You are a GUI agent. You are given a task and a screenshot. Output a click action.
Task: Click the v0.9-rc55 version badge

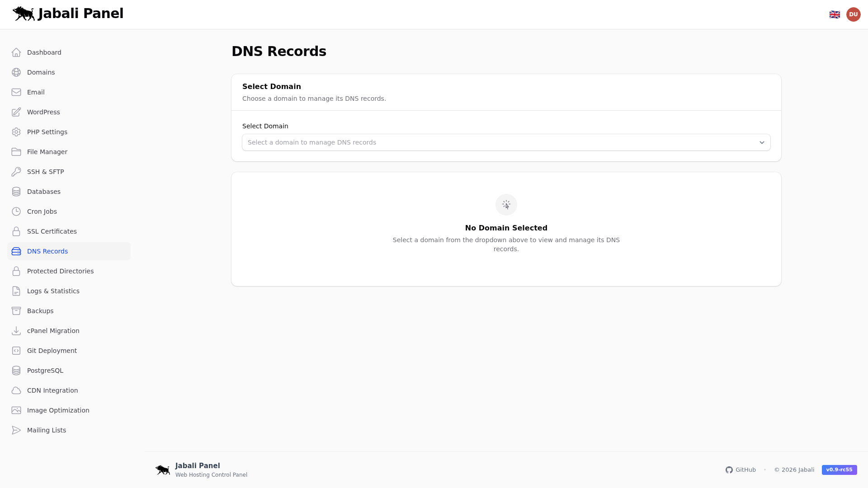click(x=839, y=469)
